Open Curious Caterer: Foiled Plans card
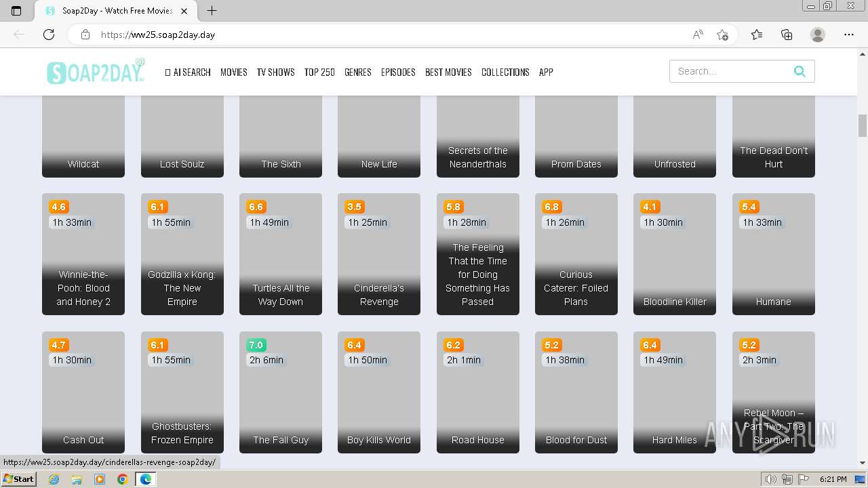The height and width of the screenshot is (488, 868). 576,254
